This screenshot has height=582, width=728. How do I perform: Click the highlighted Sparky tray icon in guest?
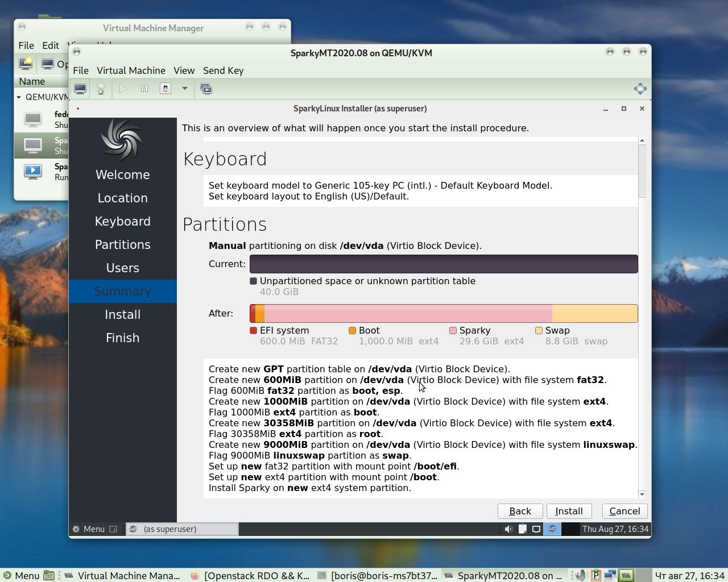[x=552, y=529]
